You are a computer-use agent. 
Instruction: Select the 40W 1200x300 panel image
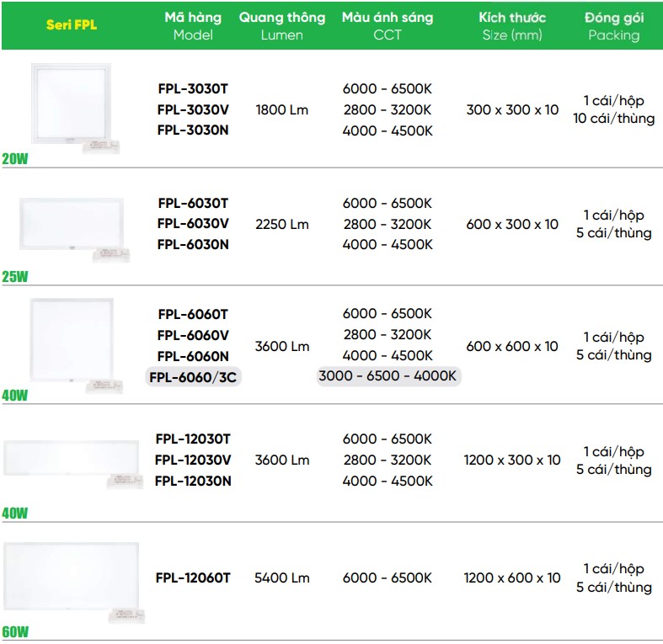(72, 465)
